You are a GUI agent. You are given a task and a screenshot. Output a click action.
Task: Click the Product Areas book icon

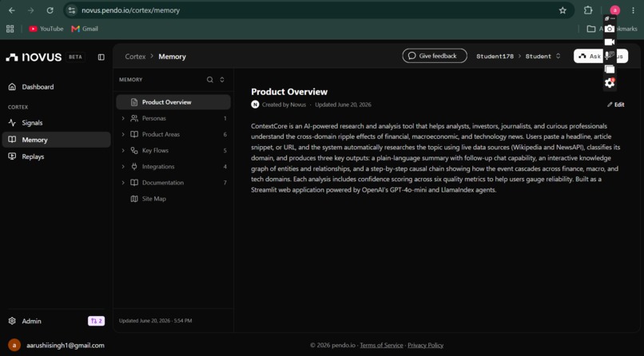134,134
